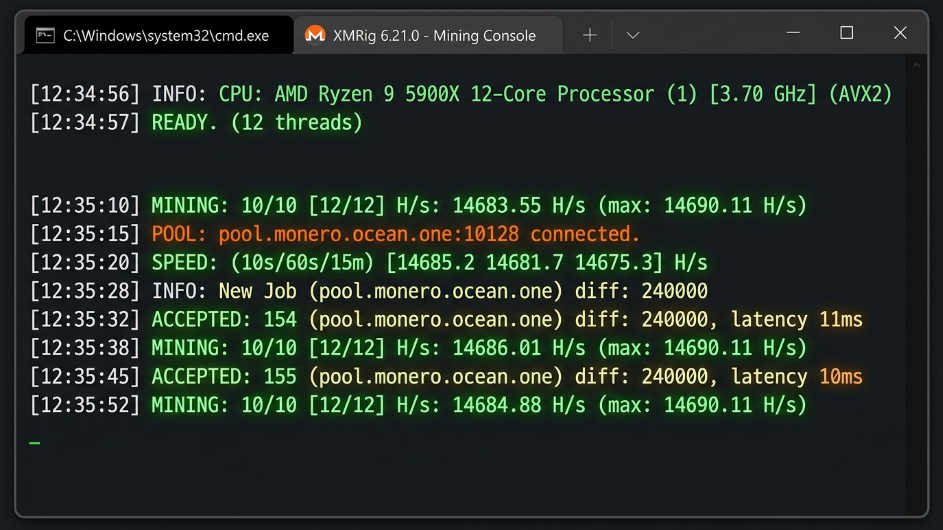Click the 12:35:52 MINING 14684.88 H/s line
The height and width of the screenshot is (530, 943).
418,405
